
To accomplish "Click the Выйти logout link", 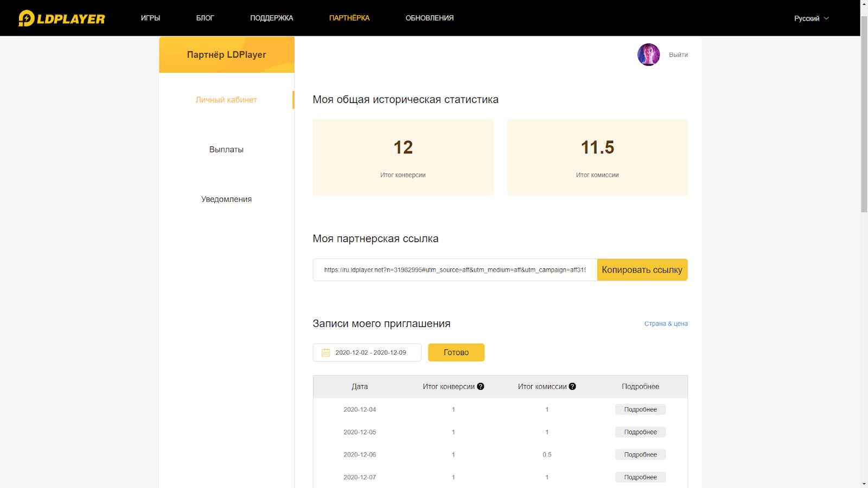I will (x=678, y=55).
